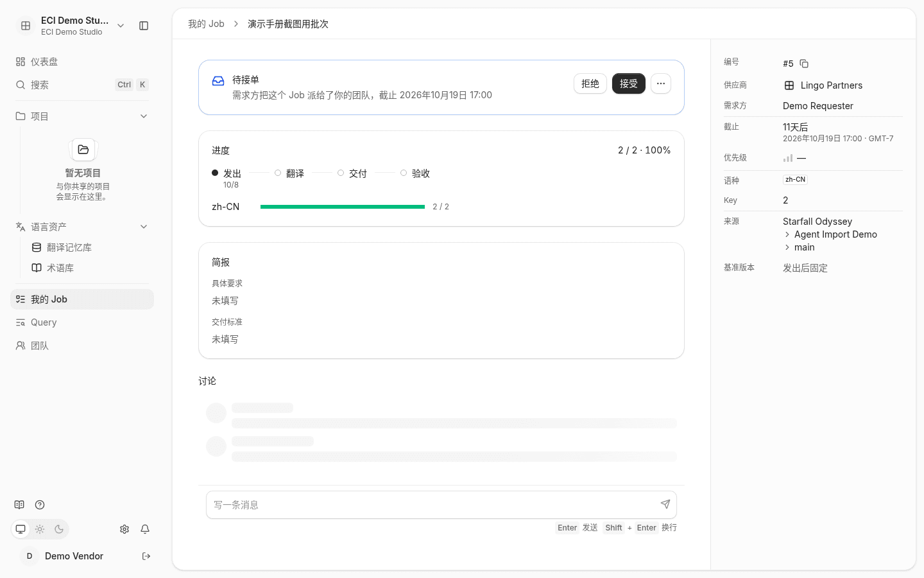
Task: Click the 验收 progress step marker
Action: coord(404,173)
